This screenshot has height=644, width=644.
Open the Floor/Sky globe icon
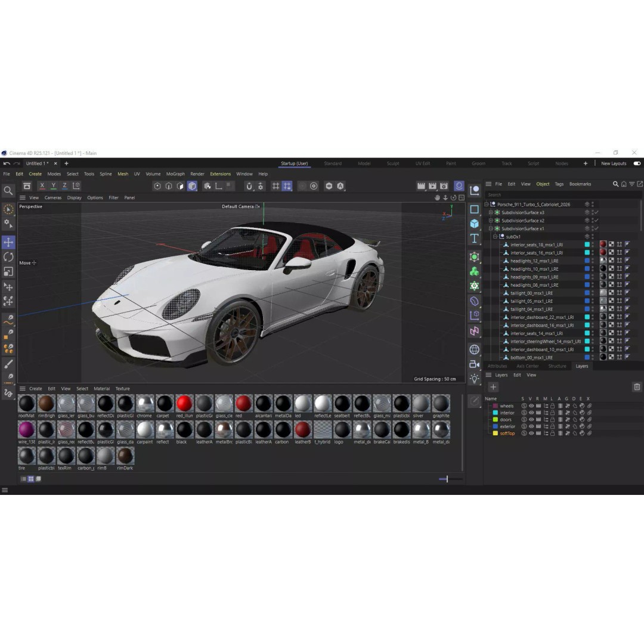tap(475, 349)
